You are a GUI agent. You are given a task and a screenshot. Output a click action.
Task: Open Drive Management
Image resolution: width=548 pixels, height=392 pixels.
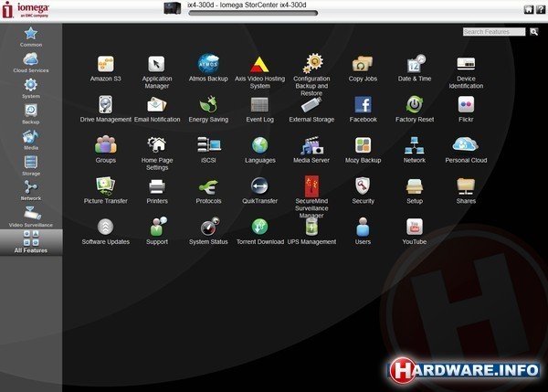106,109
